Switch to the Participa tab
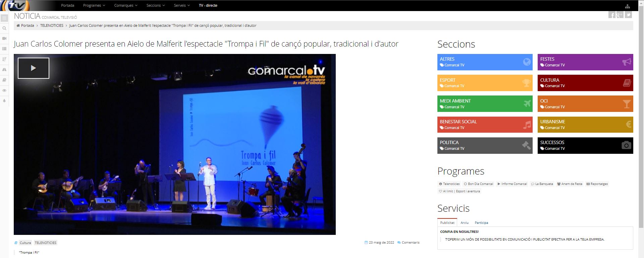This screenshot has width=644, height=258. [481, 223]
